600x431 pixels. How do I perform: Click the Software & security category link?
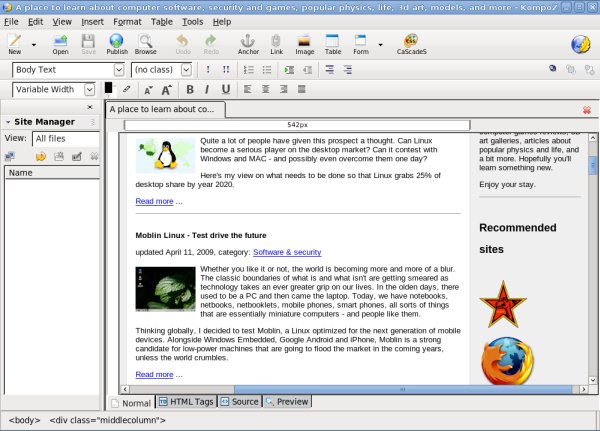[287, 252]
